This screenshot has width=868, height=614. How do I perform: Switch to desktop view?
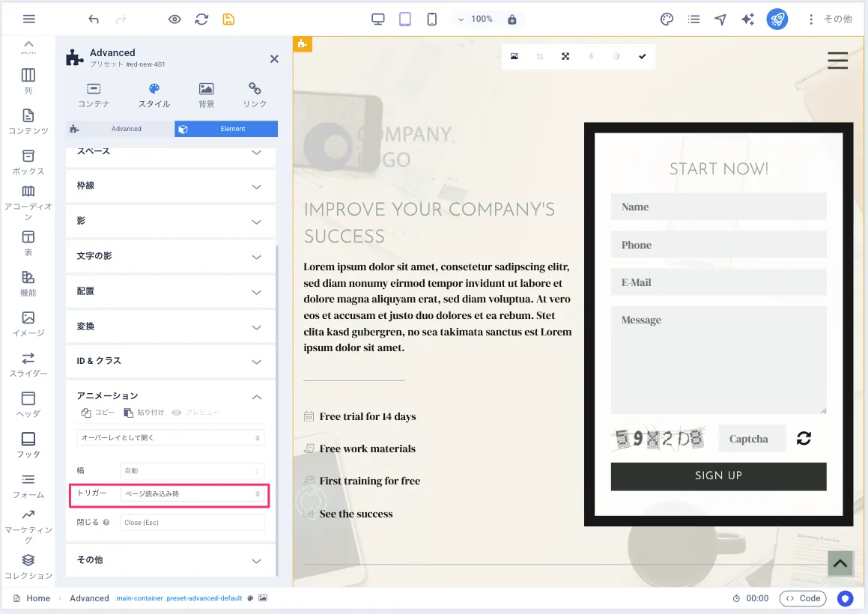click(378, 19)
